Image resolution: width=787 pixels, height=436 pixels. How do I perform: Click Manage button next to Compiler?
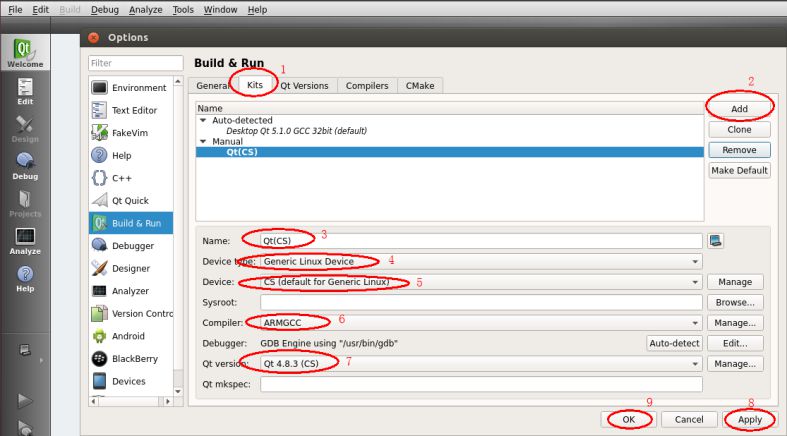(x=735, y=323)
